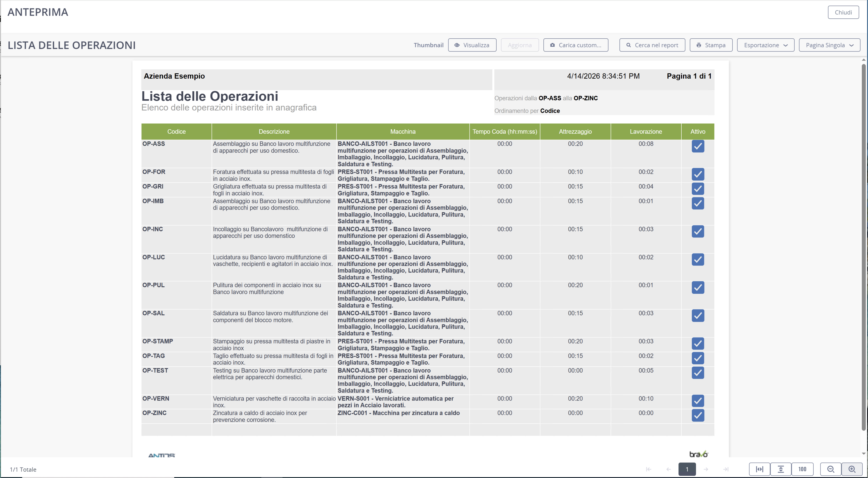
Task: Toggle the Attivo checkbox for OP-PUL
Action: (x=698, y=288)
